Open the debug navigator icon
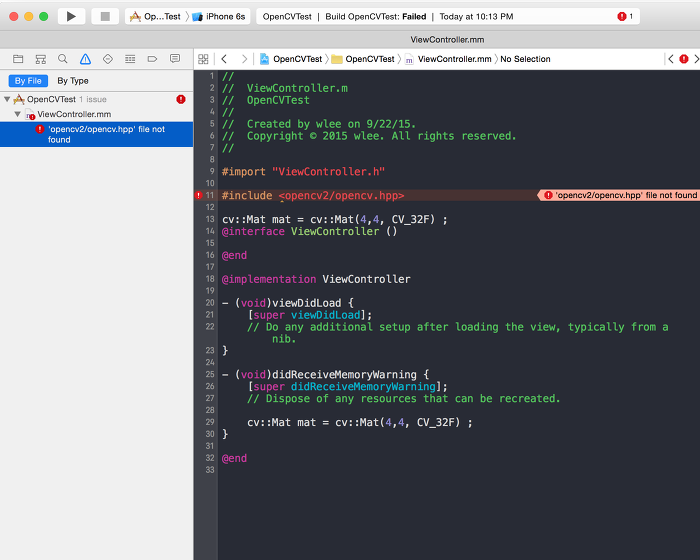The width and height of the screenshot is (700, 560). click(x=130, y=59)
